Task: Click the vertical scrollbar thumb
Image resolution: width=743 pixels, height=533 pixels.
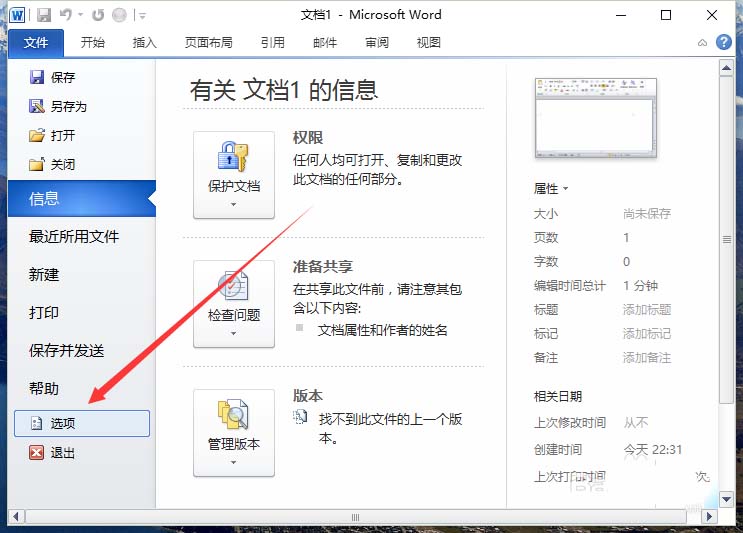Action: coord(726,240)
